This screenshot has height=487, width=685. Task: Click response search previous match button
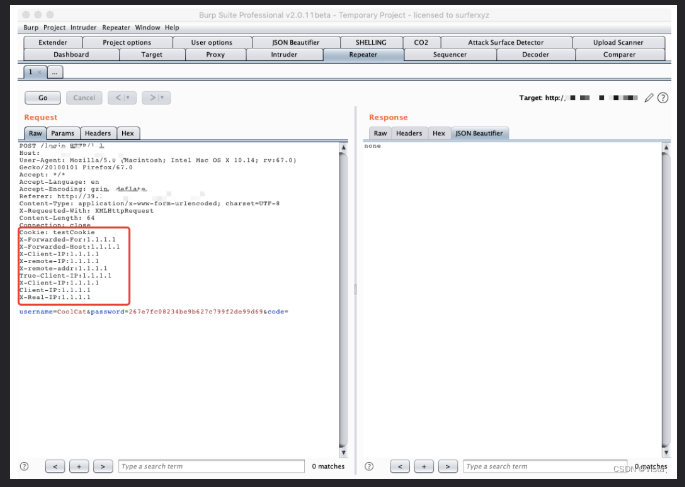click(400, 466)
